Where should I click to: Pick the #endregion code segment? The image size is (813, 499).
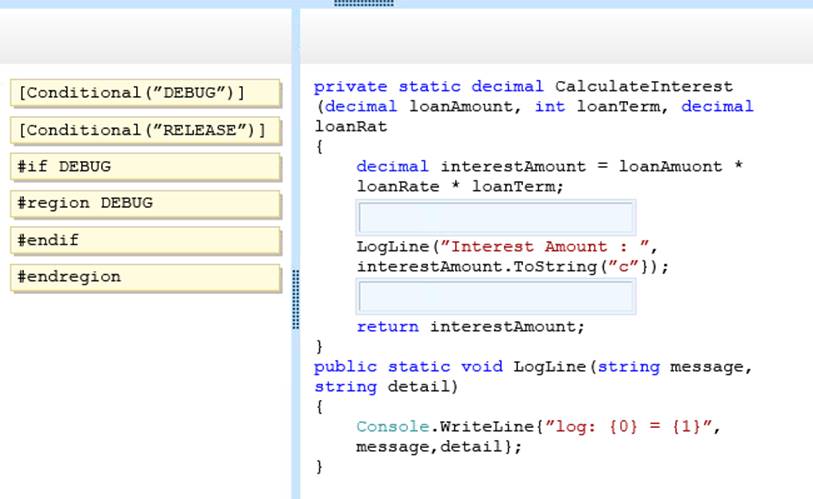pos(145,278)
